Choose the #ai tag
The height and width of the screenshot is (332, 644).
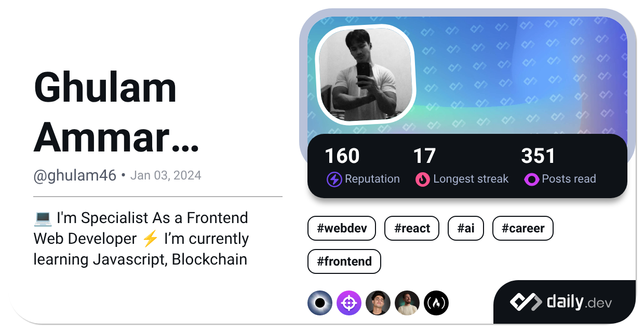pos(466,229)
